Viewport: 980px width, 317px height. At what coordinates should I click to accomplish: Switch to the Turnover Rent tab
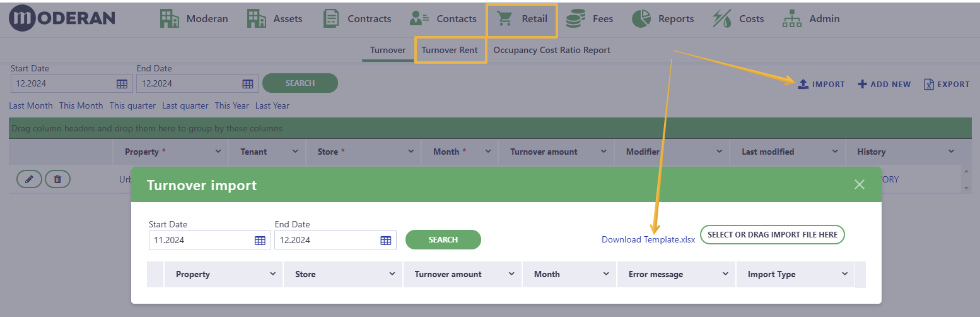[x=450, y=50]
